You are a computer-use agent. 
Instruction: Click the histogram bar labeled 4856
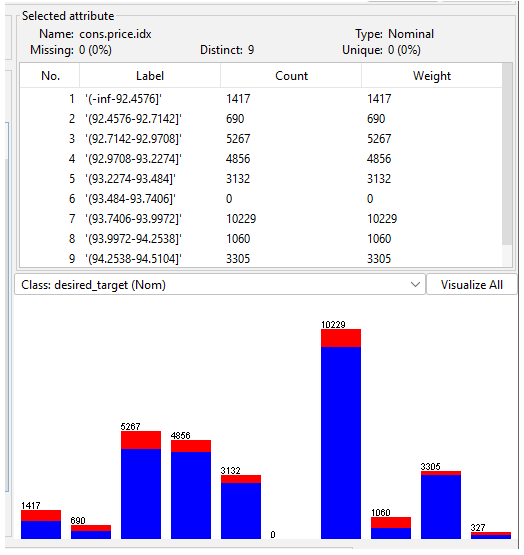[x=191, y=490]
